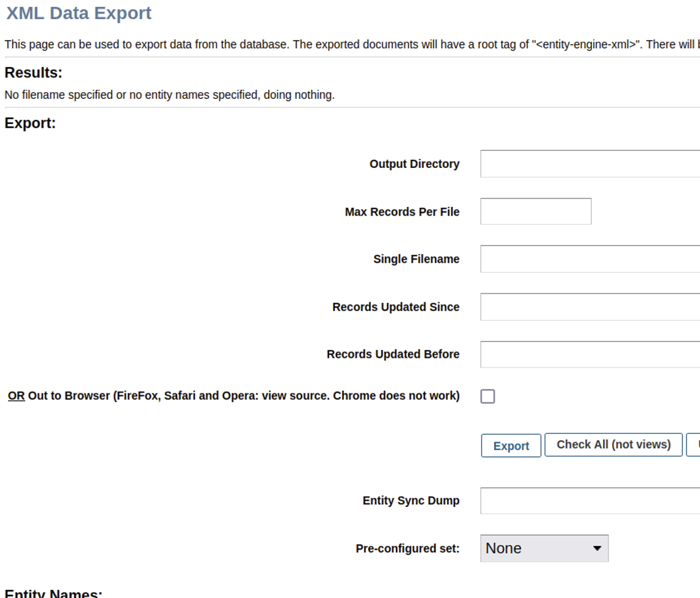The height and width of the screenshot is (598, 700).
Task: Select the Records Updated Since field
Action: point(590,307)
